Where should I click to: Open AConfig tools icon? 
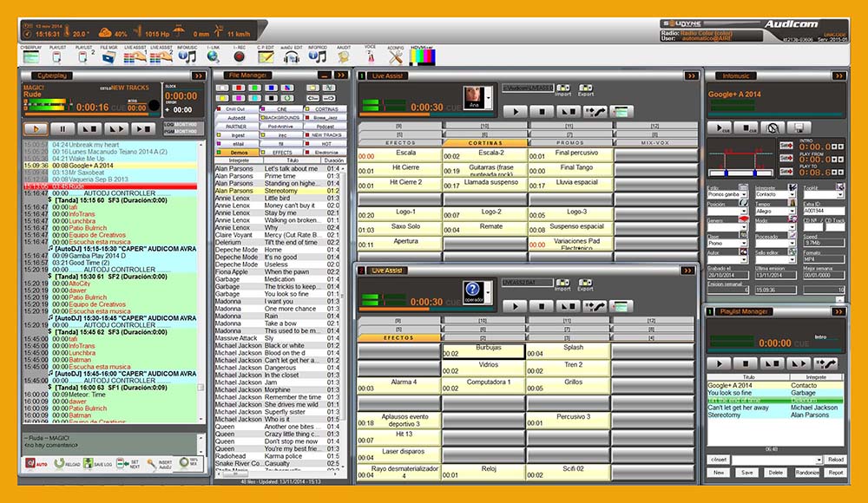(x=395, y=56)
